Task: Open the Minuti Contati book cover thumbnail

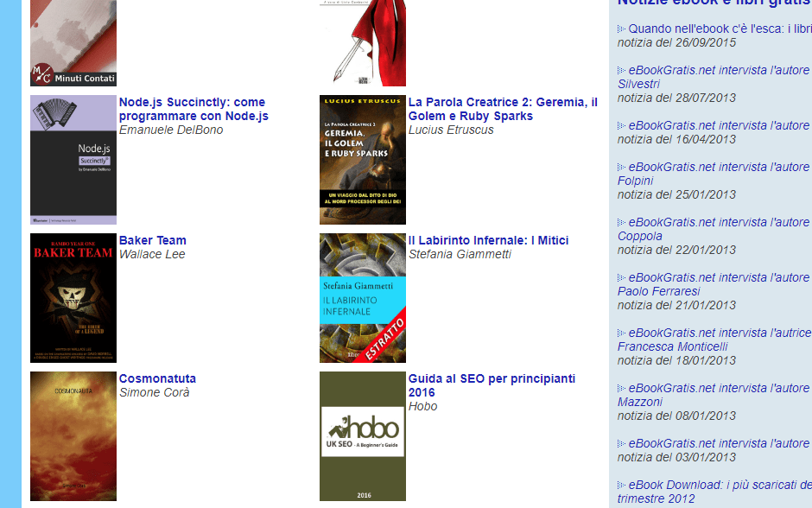Action: click(73, 43)
